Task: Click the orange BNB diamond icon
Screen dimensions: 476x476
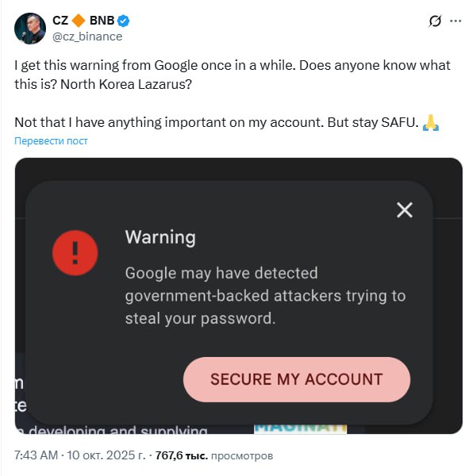Action: point(78,21)
